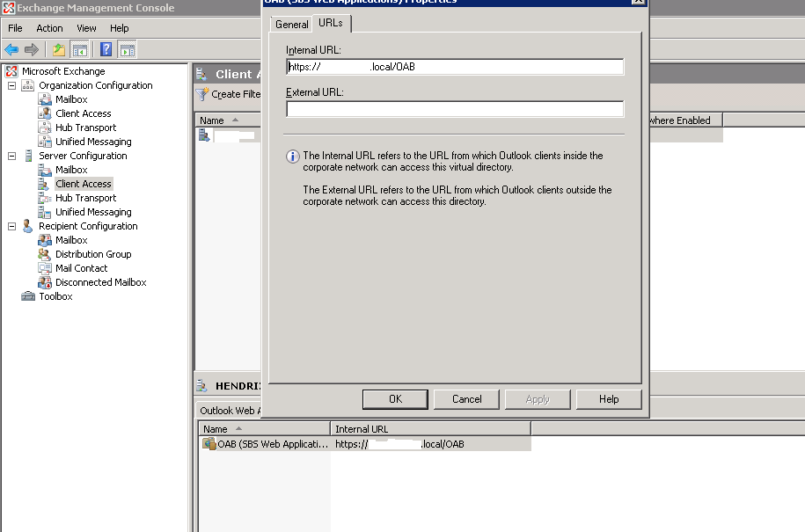This screenshot has height=532, width=805.
Task: Toggle the Show/Hide Console Tree toolbar icon
Action: (79, 50)
